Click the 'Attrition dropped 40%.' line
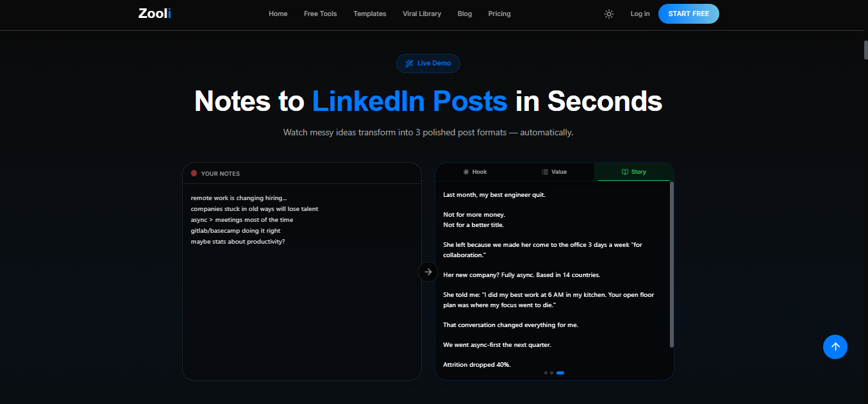This screenshot has width=868, height=404. coord(477,365)
